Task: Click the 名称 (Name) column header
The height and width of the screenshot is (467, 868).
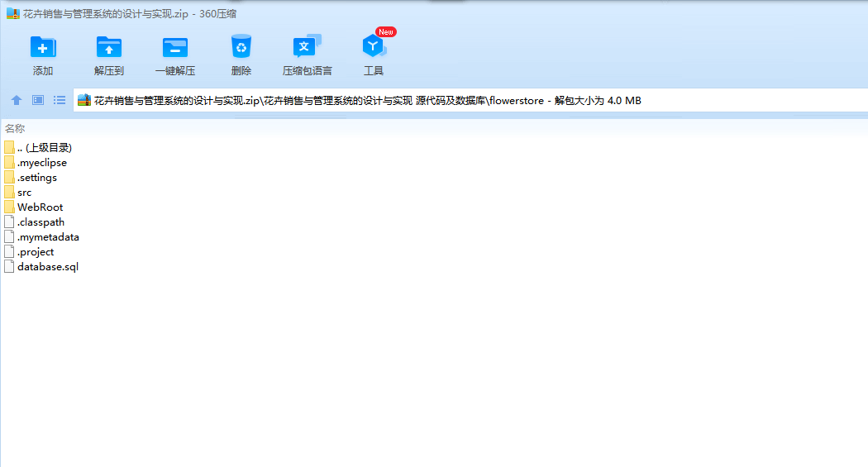Action: (15, 129)
